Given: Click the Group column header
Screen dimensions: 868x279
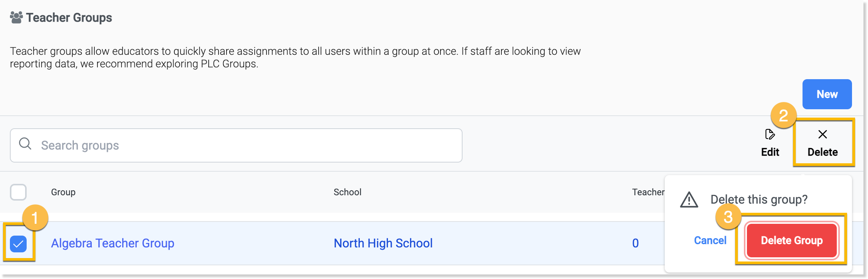Looking at the screenshot, I should coord(63,192).
